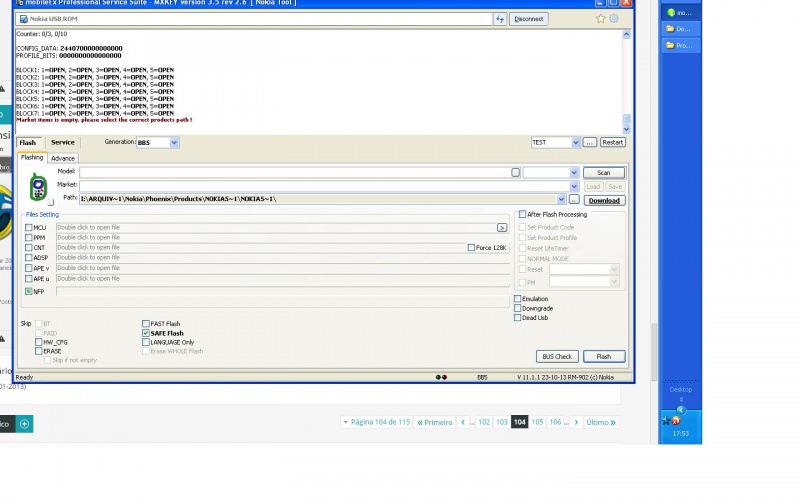800x500 pixels.
Task: Toggle the APE v checkbox
Action: point(29,268)
